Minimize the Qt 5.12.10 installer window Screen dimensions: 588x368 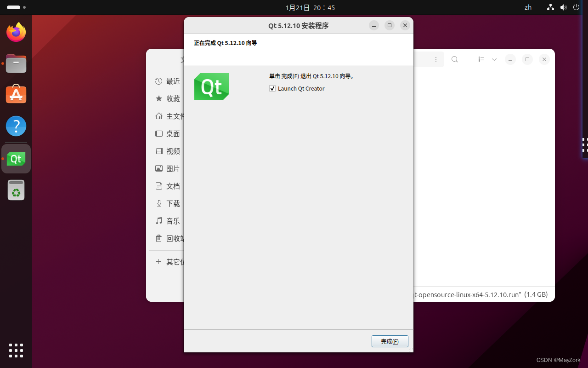[374, 26]
